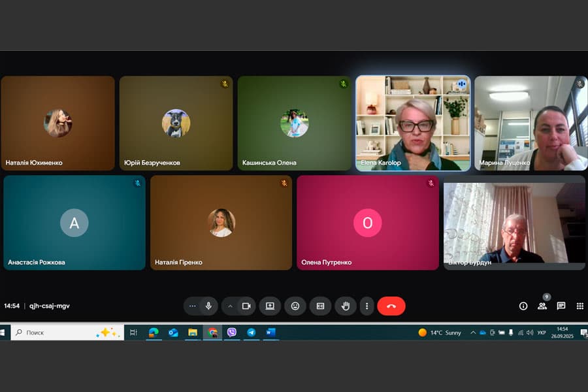588x392 pixels.
Task: Click Анастасія Рожкова muted mic indicator
Action: click(x=138, y=183)
